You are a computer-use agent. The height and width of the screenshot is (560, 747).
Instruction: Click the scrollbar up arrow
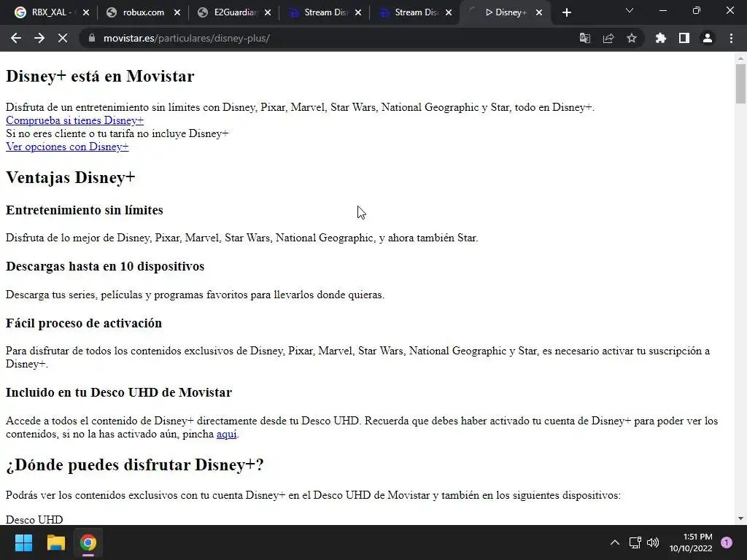click(x=740, y=58)
